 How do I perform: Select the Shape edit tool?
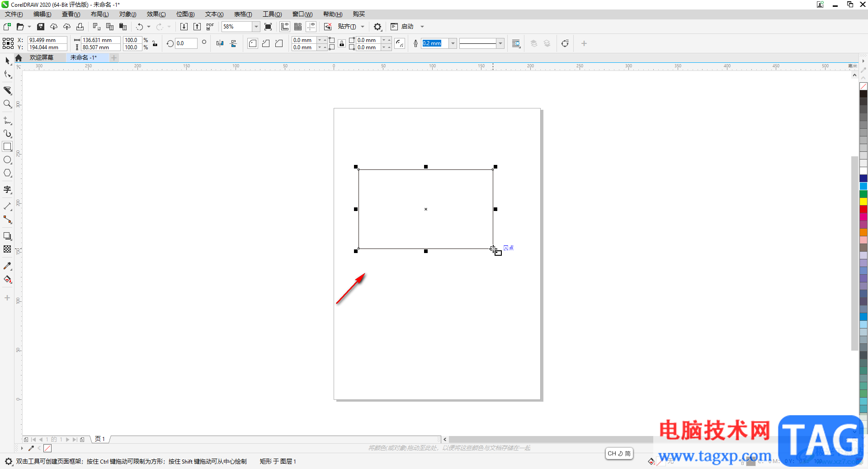coord(7,75)
